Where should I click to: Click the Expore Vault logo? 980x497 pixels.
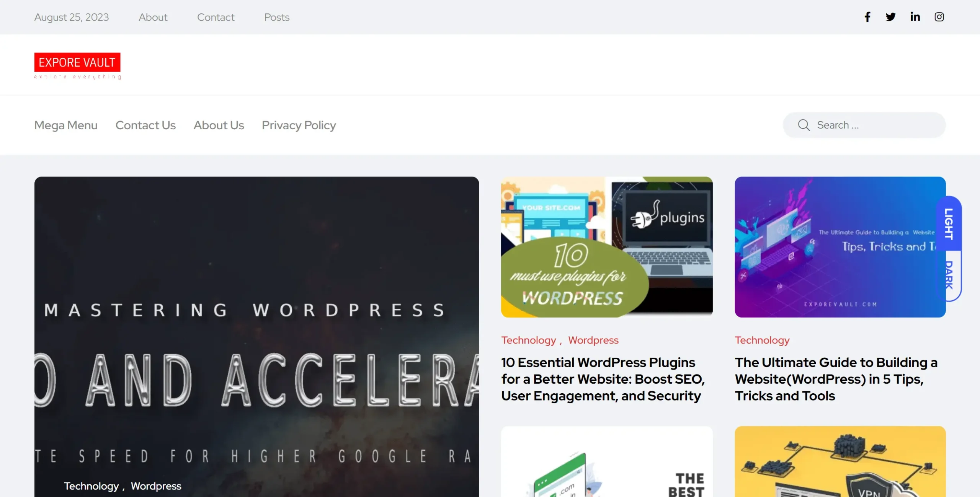tap(77, 66)
